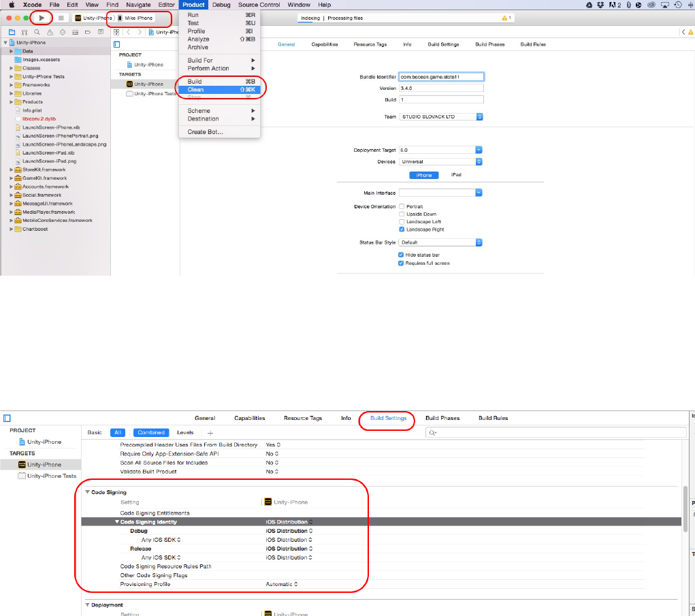Toggle the targets list sidebar icon in upper editor
This screenshot has width=695, height=616.
pyautogui.click(x=117, y=44)
